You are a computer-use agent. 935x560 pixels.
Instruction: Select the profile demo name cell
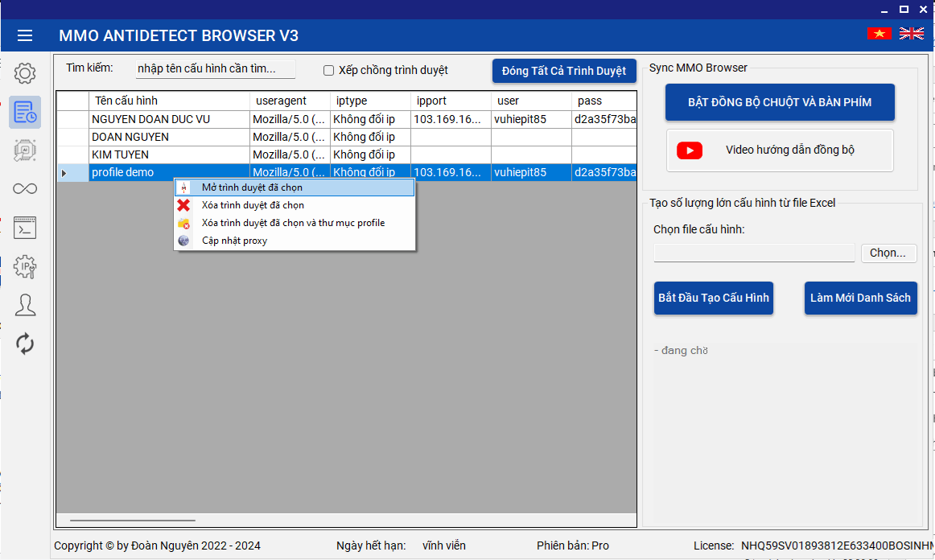pyautogui.click(x=169, y=172)
